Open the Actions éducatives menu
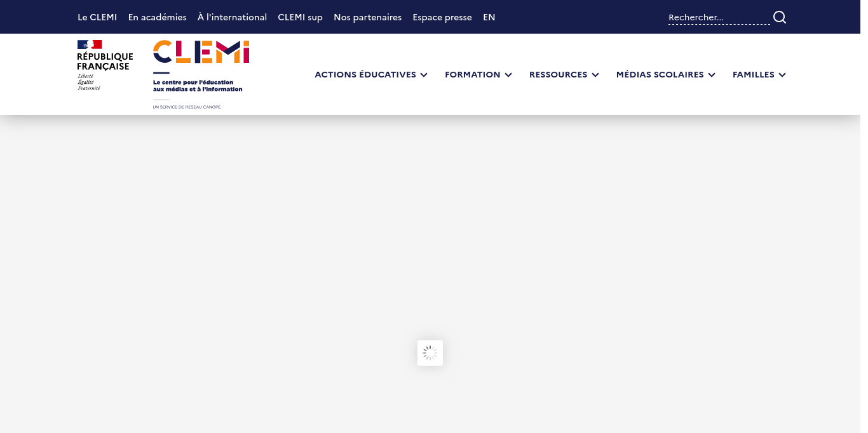Screen dimensions: 868x433 coord(365,74)
